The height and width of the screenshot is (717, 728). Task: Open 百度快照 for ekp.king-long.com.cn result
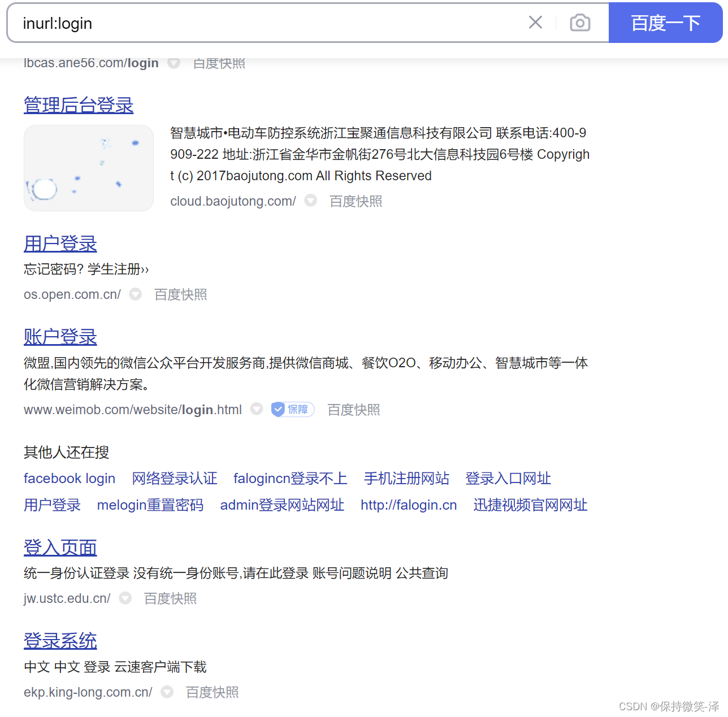click(213, 692)
